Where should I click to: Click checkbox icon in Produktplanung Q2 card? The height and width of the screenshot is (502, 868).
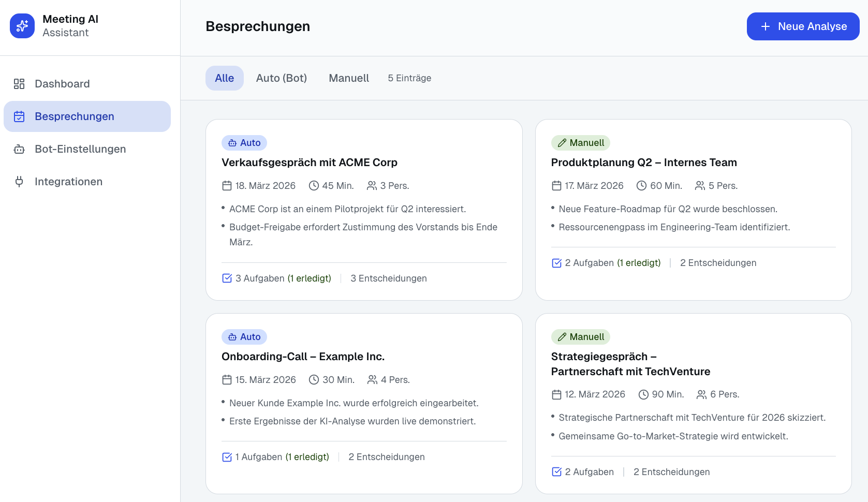point(556,263)
